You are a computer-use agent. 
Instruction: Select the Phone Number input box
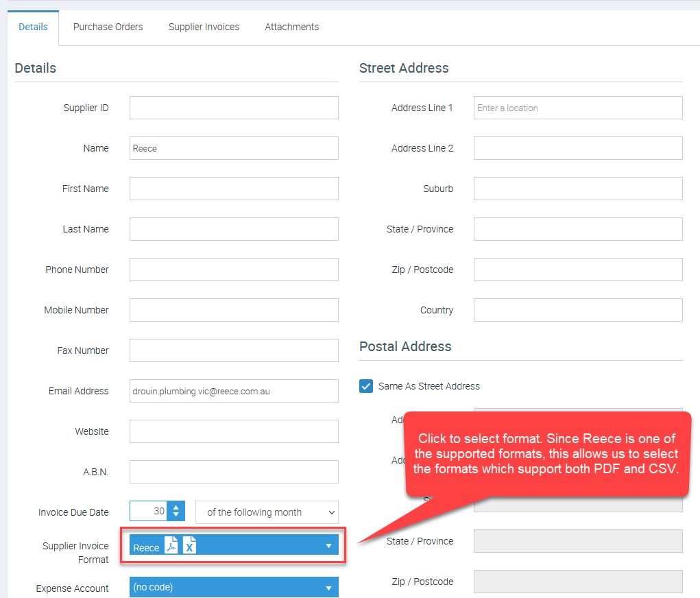233,270
